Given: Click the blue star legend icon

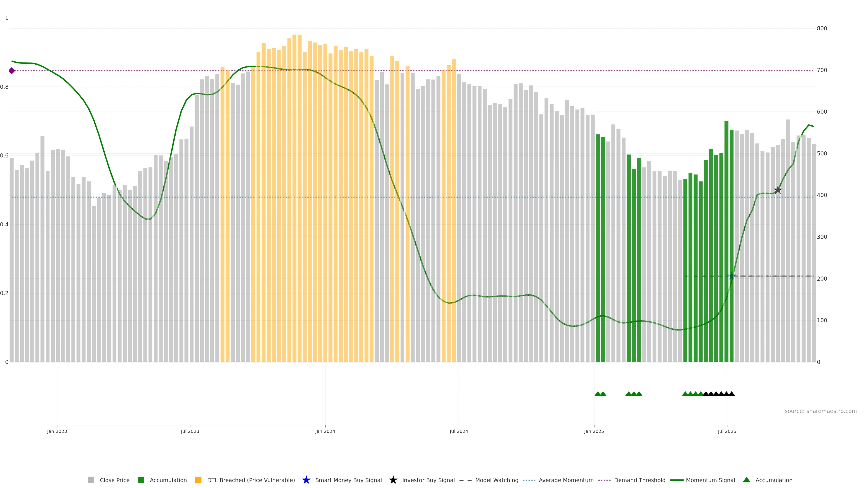Looking at the screenshot, I should (x=306, y=480).
